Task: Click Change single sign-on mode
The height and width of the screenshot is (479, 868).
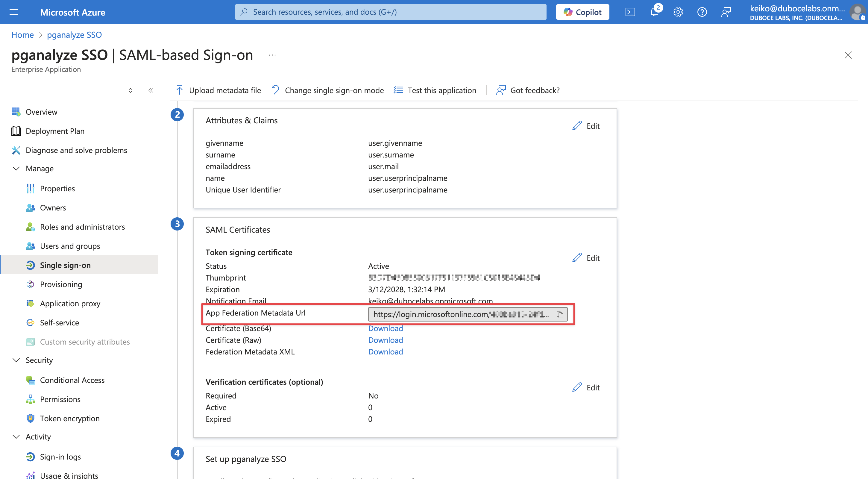Action: pos(327,90)
